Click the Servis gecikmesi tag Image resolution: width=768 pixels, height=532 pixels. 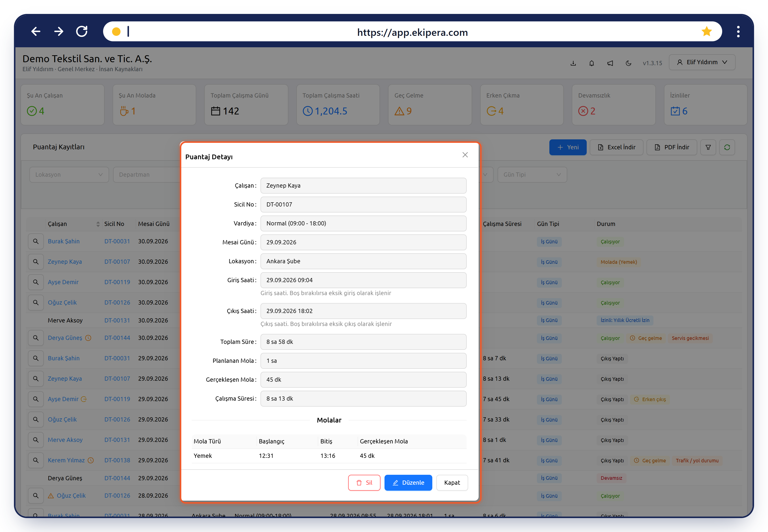690,338
